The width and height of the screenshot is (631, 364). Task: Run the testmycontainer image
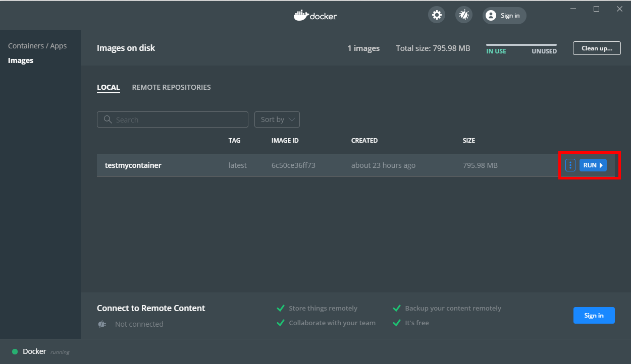click(x=593, y=165)
